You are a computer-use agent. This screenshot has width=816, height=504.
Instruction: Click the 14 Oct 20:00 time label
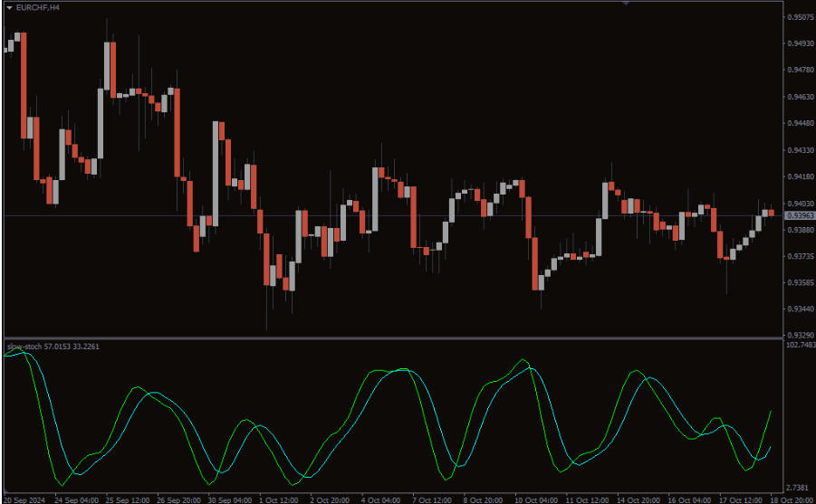[x=638, y=499]
